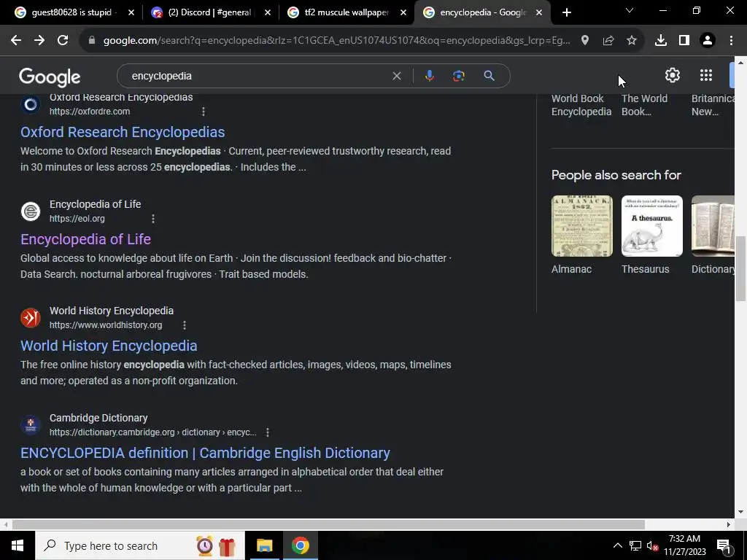Image resolution: width=747 pixels, height=560 pixels.
Task: Open Google quick settings gear
Action: click(672, 75)
